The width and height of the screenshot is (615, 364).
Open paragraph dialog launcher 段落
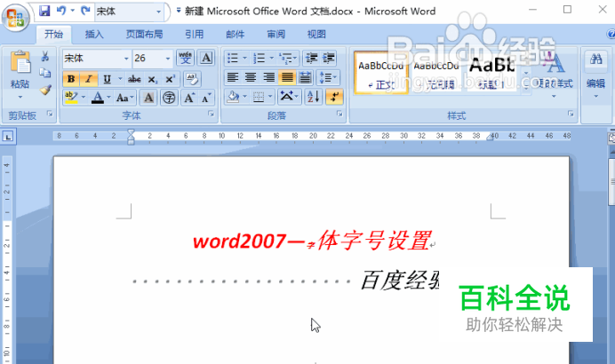coord(339,114)
